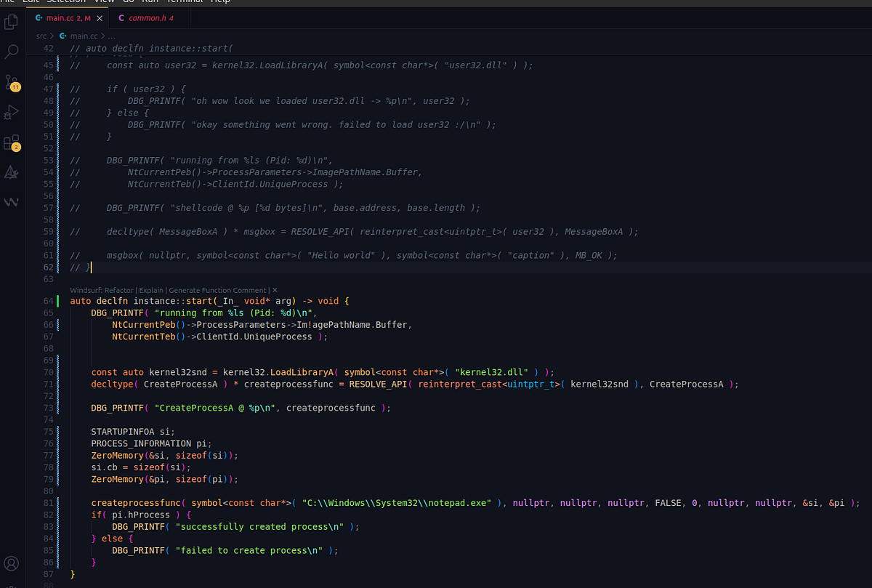
Task: Click the "failed to create process\n" string
Action: (x=249, y=550)
